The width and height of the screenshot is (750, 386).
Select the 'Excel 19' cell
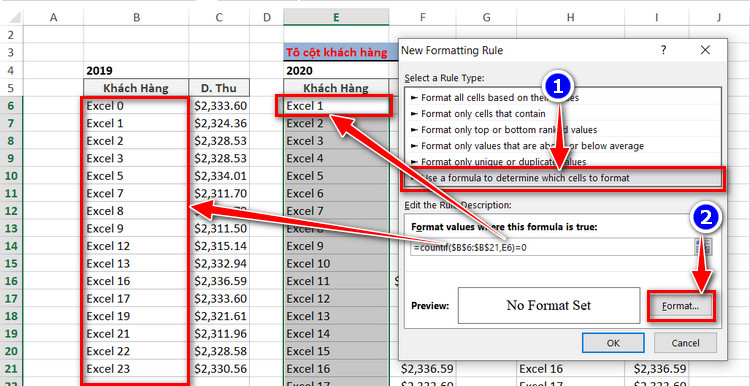[136, 316]
